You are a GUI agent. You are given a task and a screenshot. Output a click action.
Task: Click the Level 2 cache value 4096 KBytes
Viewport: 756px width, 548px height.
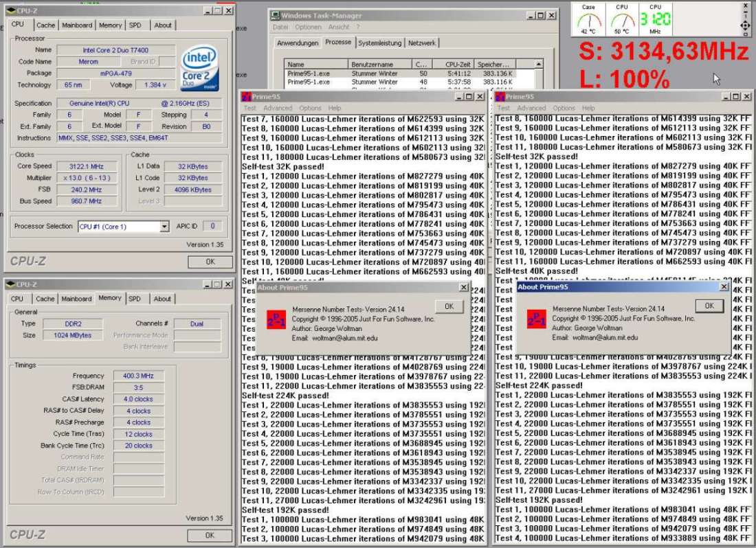coord(193,190)
